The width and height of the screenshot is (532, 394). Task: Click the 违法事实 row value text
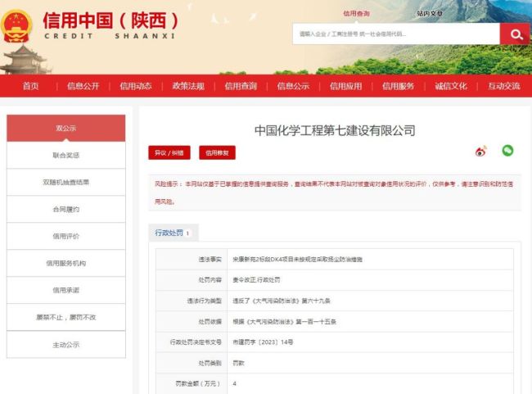(298, 260)
